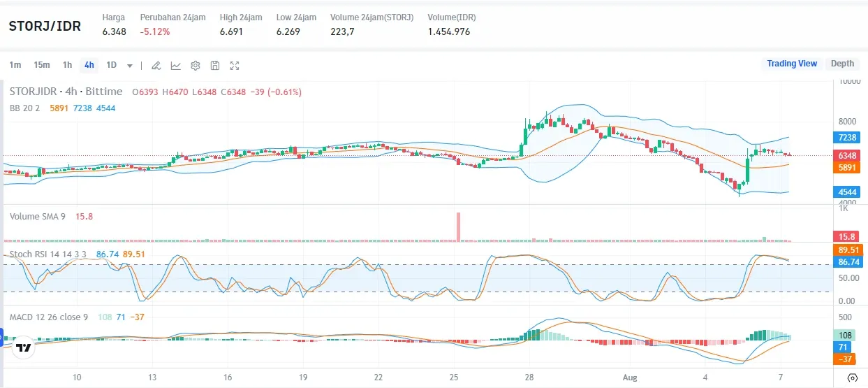Switch to the Trading View tab
This screenshot has height=388, width=868.
(x=792, y=64)
